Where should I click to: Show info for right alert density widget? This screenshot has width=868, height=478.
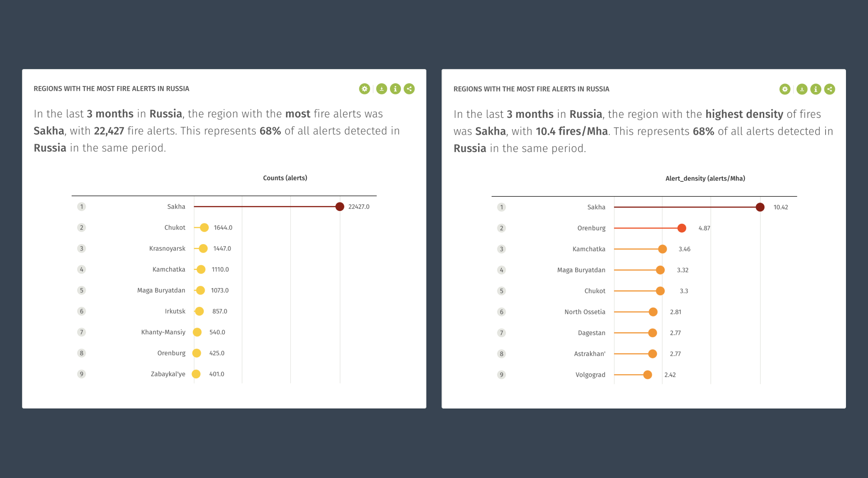click(816, 89)
